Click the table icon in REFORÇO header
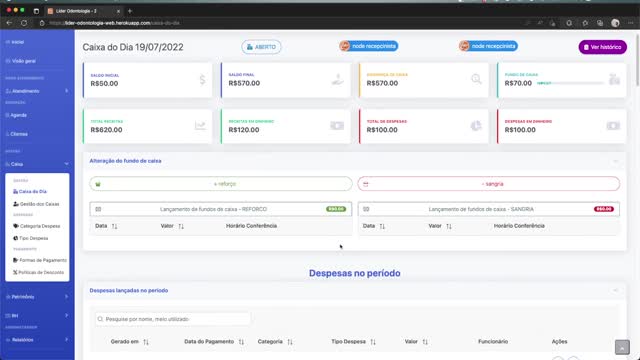 (98, 209)
